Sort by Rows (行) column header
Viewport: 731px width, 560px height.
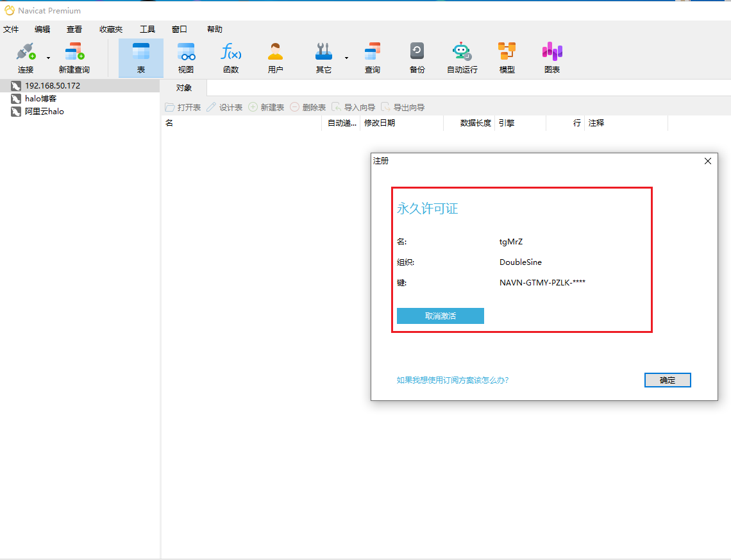coord(565,123)
